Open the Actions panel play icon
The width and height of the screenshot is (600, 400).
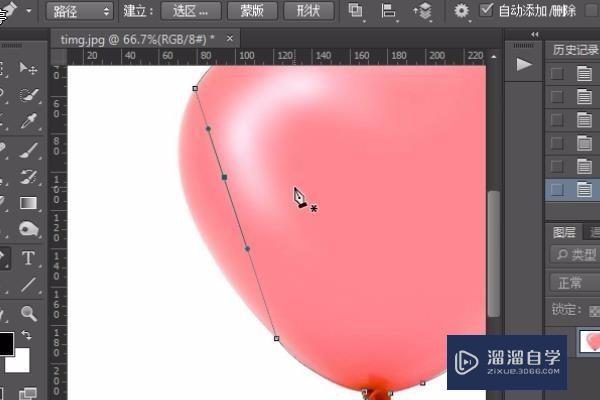(524, 64)
